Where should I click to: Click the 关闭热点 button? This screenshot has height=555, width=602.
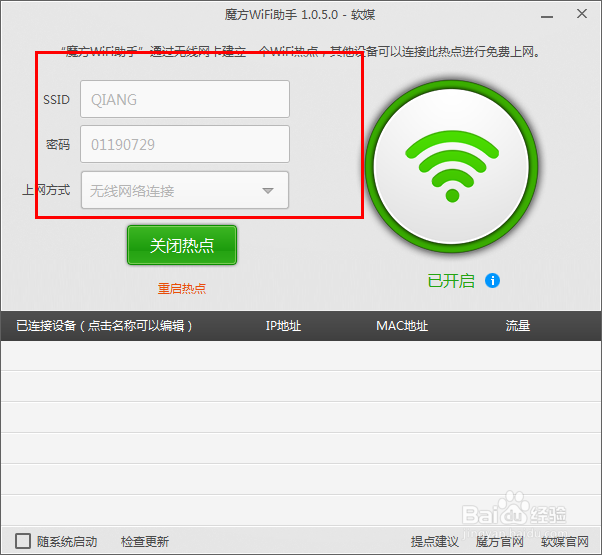pyautogui.click(x=182, y=245)
